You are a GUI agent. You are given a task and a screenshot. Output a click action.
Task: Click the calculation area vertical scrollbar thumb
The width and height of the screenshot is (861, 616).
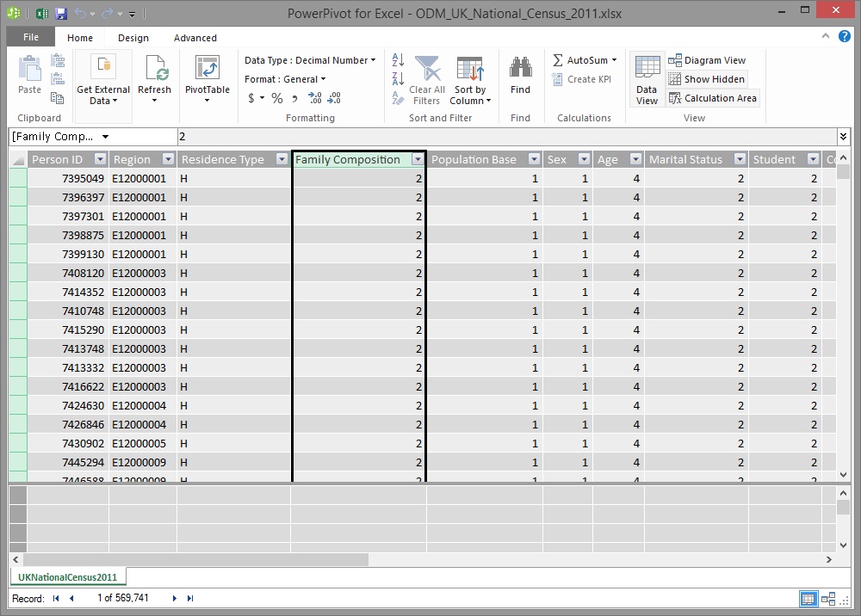[844, 508]
